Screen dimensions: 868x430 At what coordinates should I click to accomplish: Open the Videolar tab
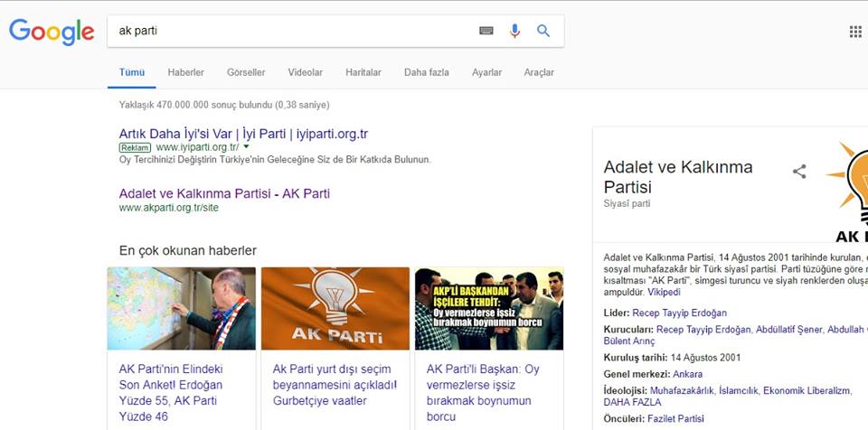point(305,72)
